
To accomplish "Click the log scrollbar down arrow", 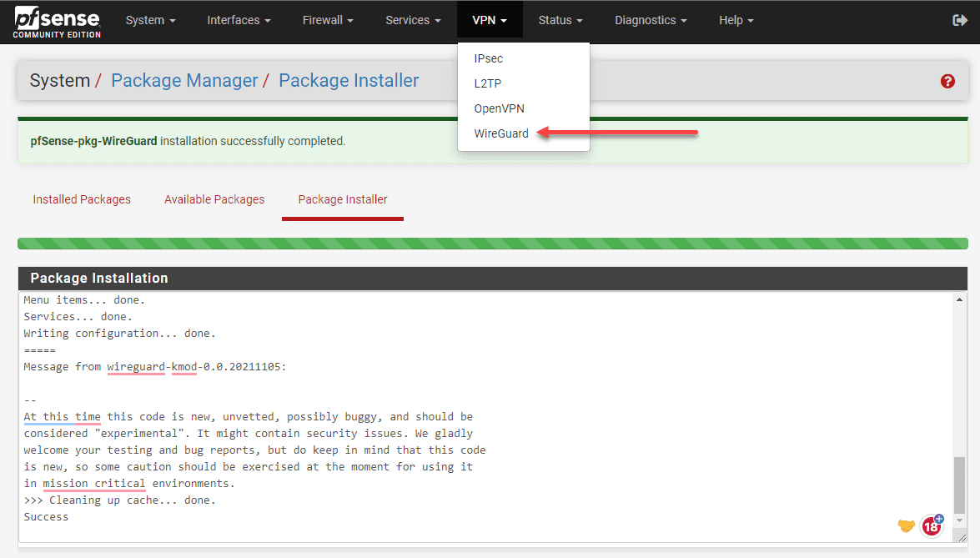I will (959, 520).
